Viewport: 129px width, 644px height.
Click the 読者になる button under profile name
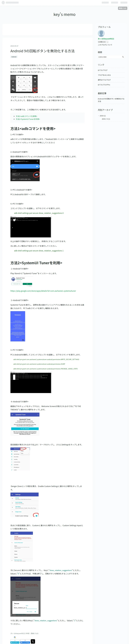(x=102, y=42)
